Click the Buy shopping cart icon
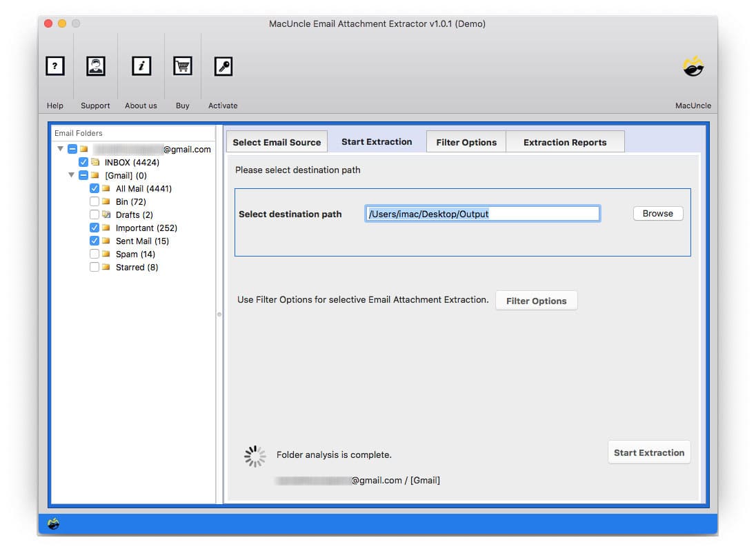The height and width of the screenshot is (551, 756). pyautogui.click(x=182, y=66)
